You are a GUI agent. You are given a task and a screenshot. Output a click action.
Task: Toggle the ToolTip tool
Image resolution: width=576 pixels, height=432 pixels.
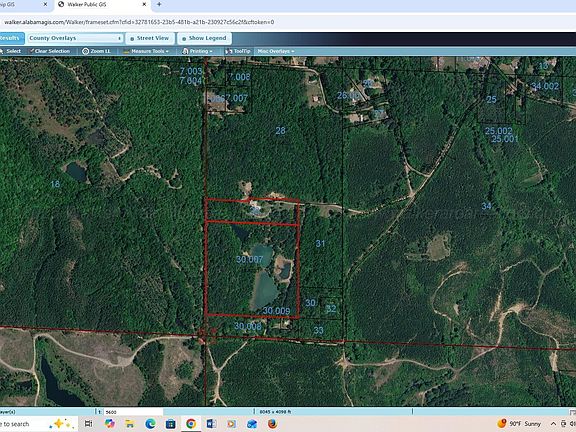pyautogui.click(x=238, y=51)
